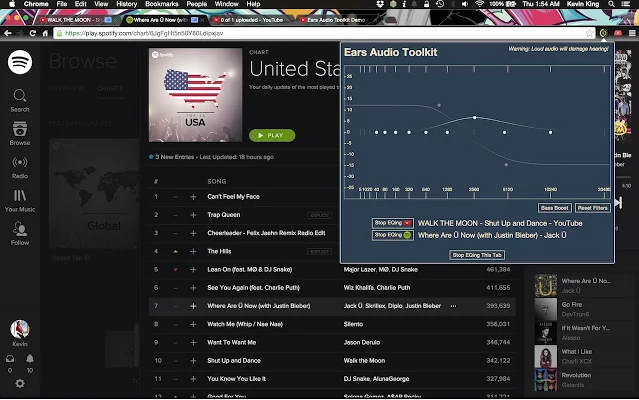Select the EQ filter dot at 10240 Hz
Image resolution: width=639 pixels, height=400 pixels.
(x=550, y=132)
